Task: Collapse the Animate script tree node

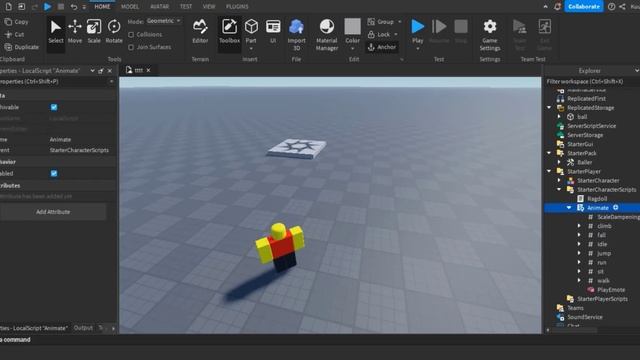Action: [x=569, y=208]
